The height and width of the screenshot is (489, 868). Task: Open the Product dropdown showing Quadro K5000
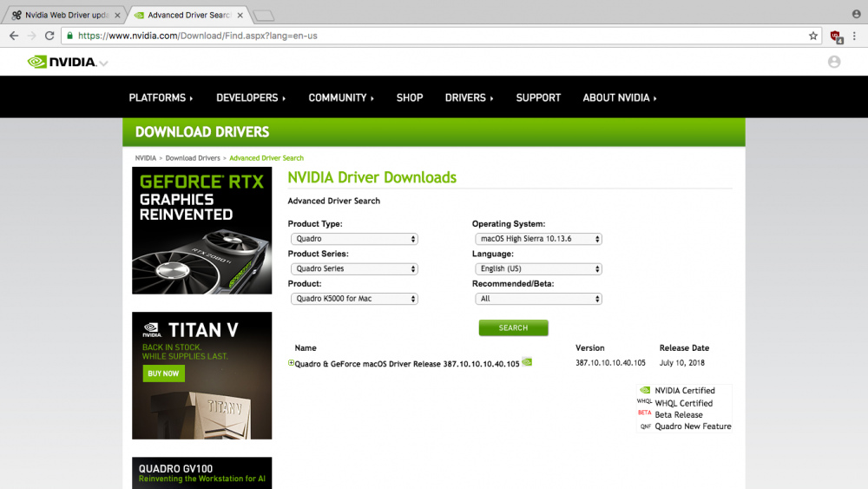[x=354, y=299]
